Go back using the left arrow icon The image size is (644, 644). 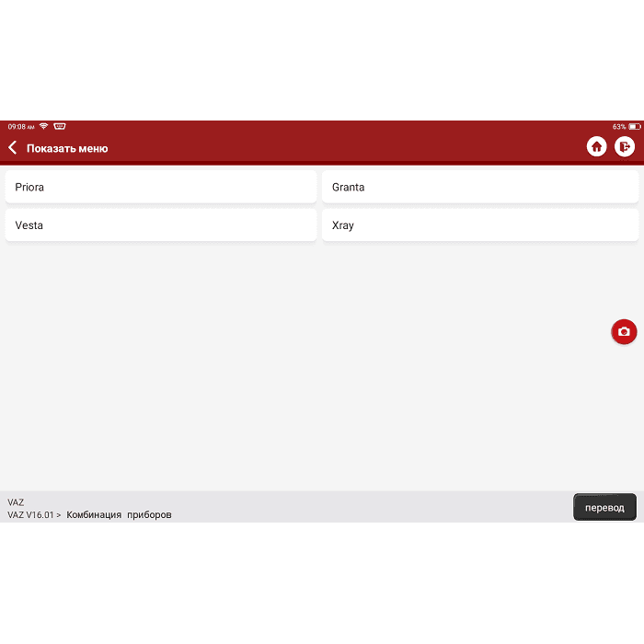pyautogui.click(x=13, y=147)
